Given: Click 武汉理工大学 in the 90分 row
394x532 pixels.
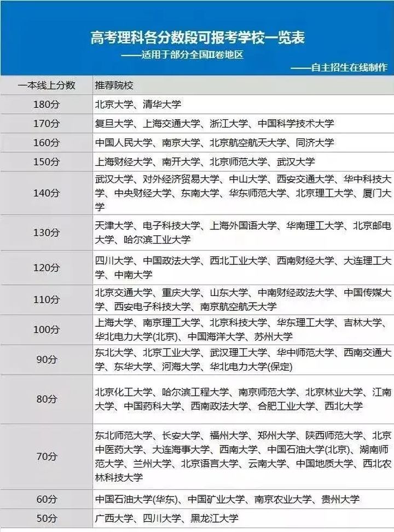Looking at the screenshot, I should [238, 352].
